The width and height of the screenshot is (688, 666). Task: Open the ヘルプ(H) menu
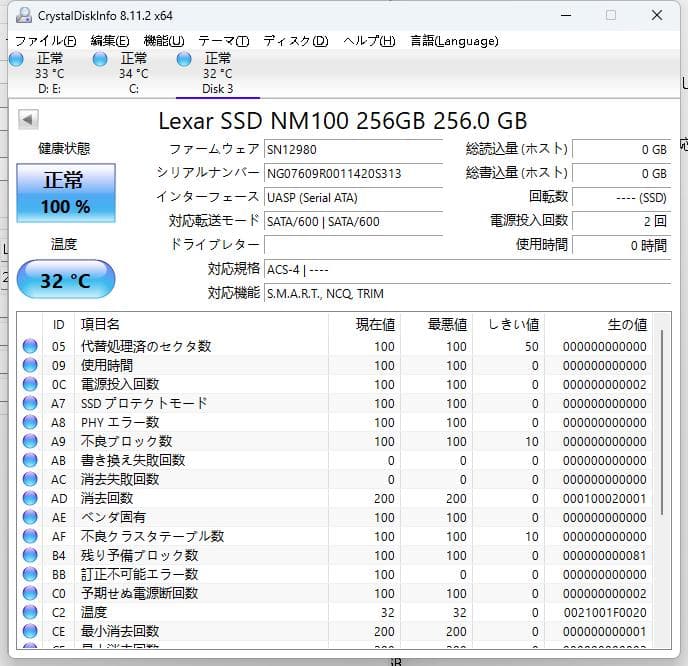tap(369, 41)
